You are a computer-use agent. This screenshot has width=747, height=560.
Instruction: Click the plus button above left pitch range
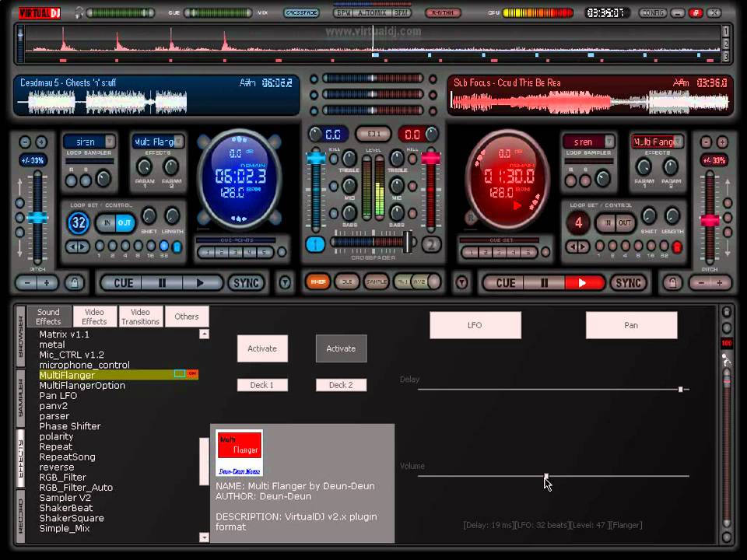tap(41, 142)
